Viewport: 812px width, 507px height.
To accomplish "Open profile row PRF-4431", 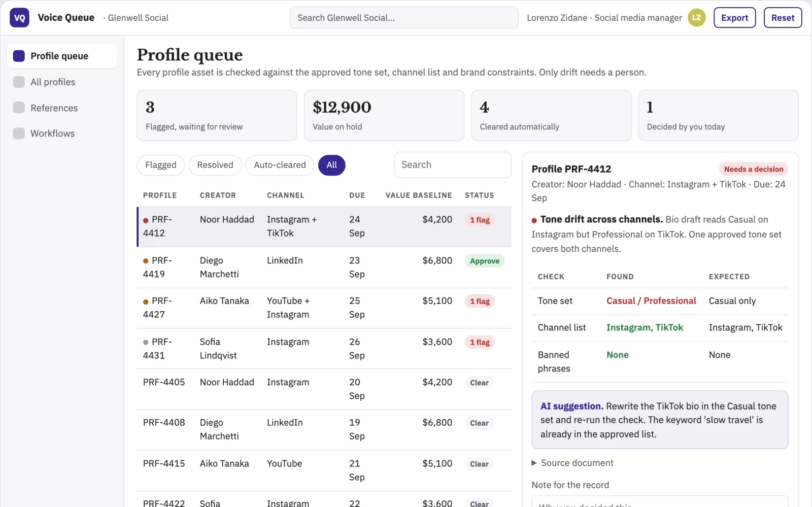I will click(x=324, y=349).
